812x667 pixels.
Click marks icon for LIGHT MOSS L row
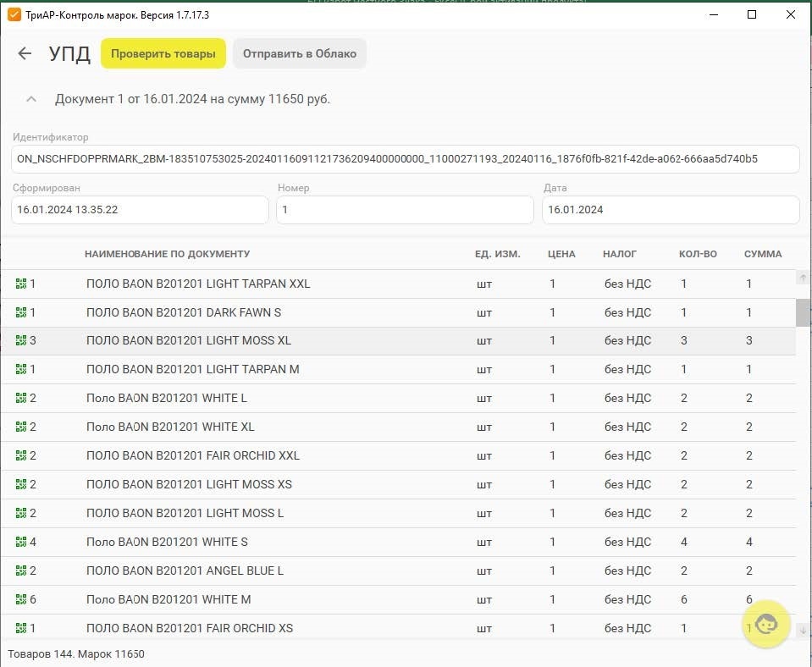point(20,513)
